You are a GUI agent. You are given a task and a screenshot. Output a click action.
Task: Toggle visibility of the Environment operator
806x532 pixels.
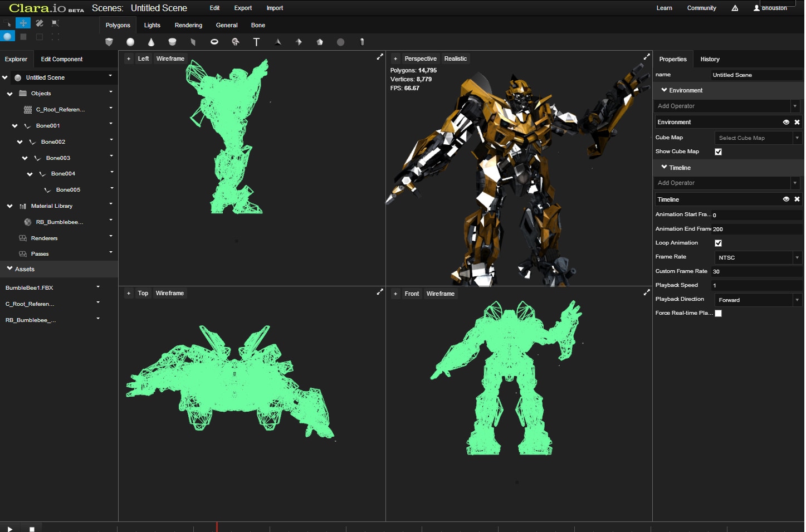click(786, 122)
